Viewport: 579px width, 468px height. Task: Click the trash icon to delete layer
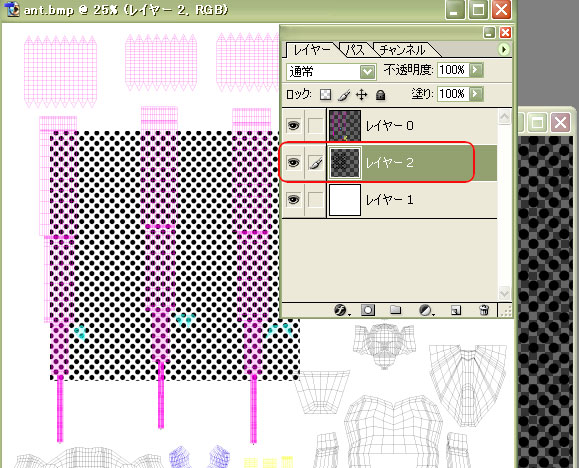[x=484, y=310]
